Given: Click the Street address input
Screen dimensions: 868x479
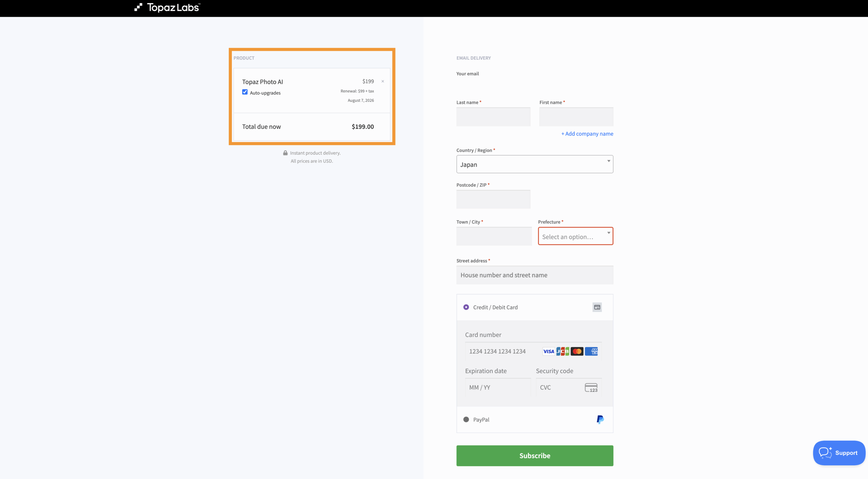Looking at the screenshot, I should click(535, 275).
